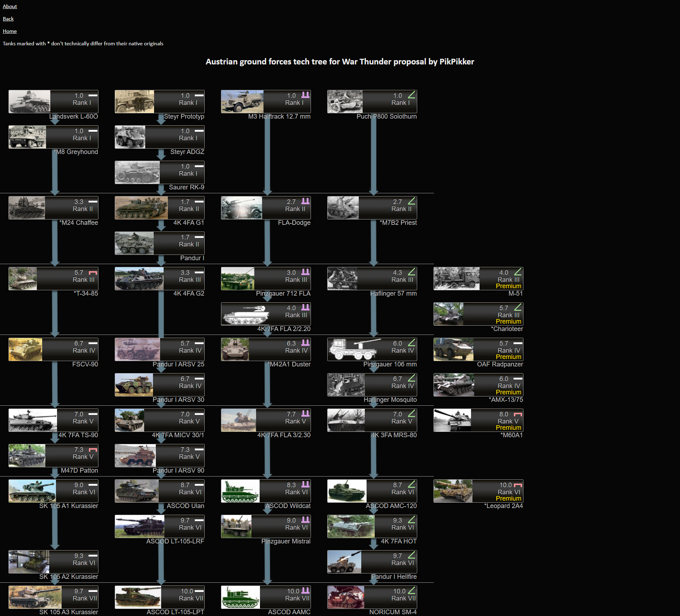
Task: Click anti-air icon on ASCOD Wildcat card
Action: point(305,484)
